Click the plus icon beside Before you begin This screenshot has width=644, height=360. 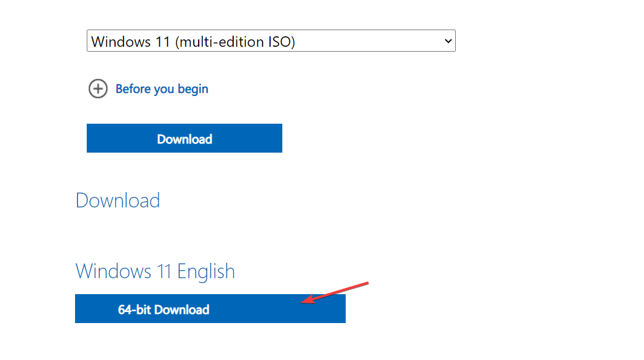[x=98, y=89]
